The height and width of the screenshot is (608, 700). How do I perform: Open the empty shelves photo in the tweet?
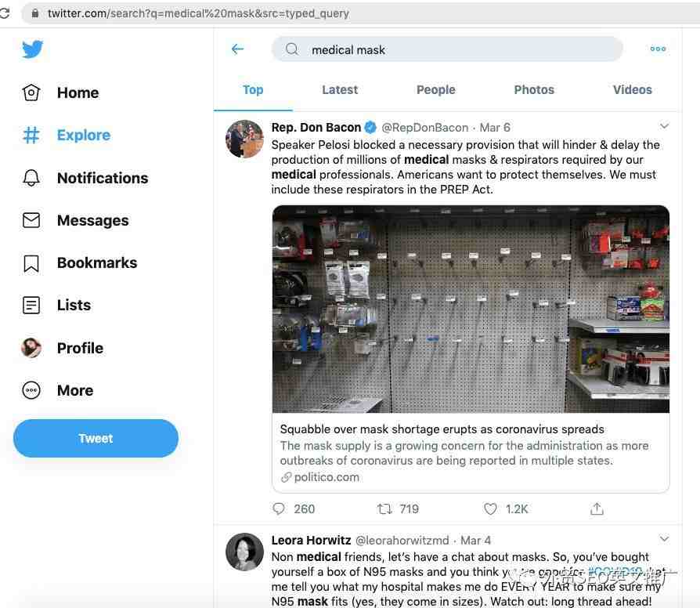(471, 309)
